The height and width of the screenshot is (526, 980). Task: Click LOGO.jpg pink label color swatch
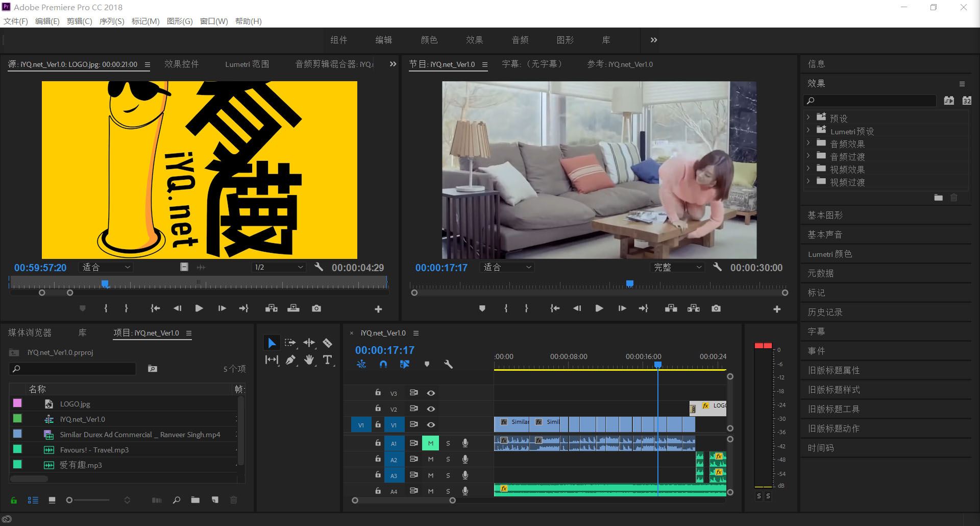[17, 403]
